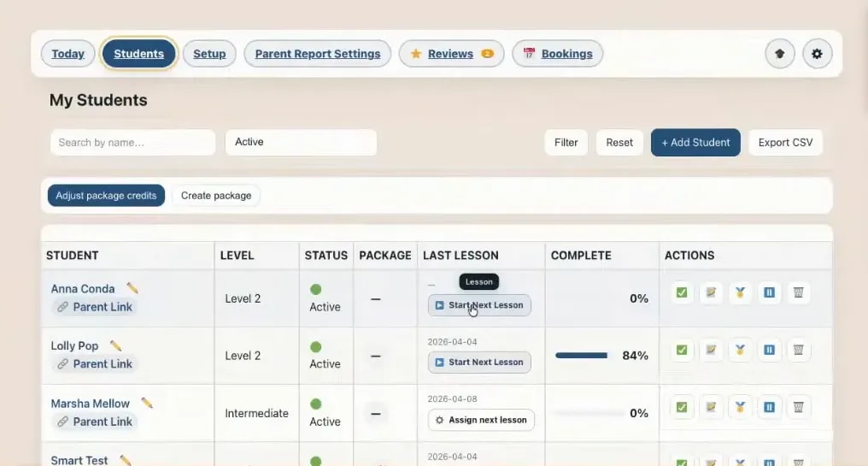Delete Lolly Pop using the trash icon
868x466 pixels.
click(798, 351)
